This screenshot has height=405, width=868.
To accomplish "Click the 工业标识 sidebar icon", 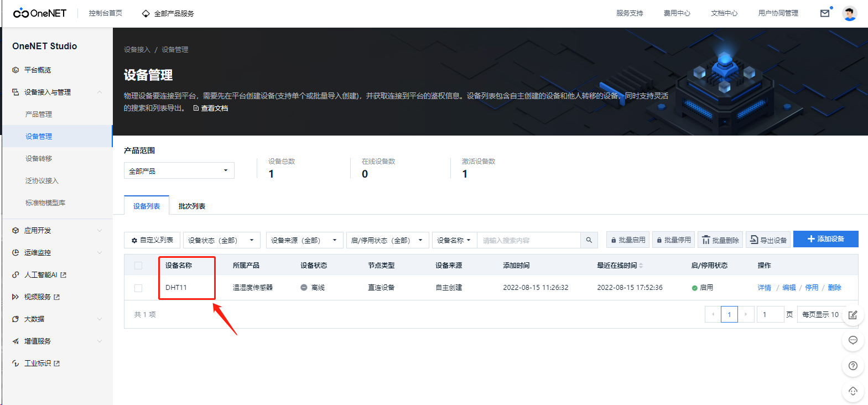I will pos(15,364).
